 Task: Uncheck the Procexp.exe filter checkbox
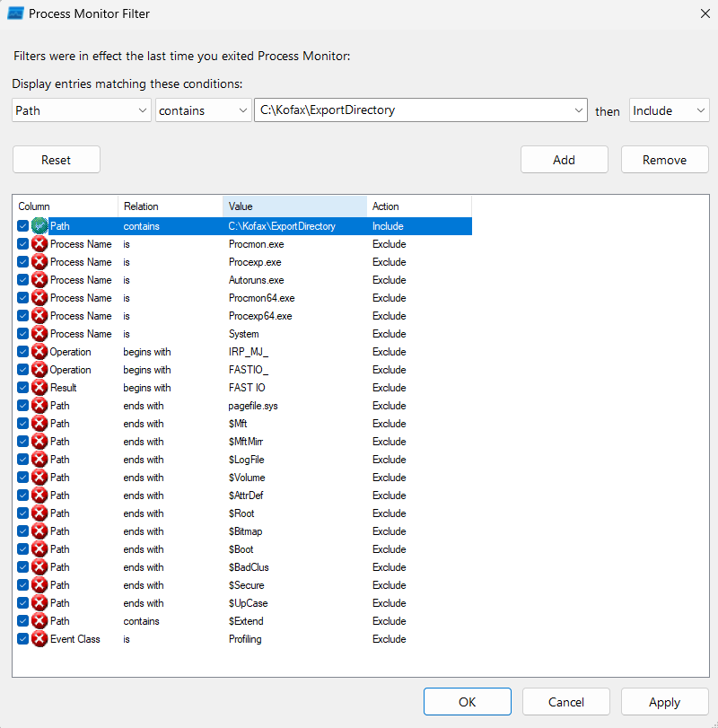click(22, 262)
